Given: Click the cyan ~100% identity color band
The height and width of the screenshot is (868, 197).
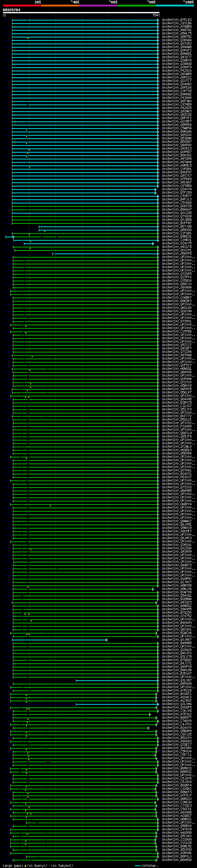Looking at the screenshot, I should pyautogui.click(x=175, y=6).
